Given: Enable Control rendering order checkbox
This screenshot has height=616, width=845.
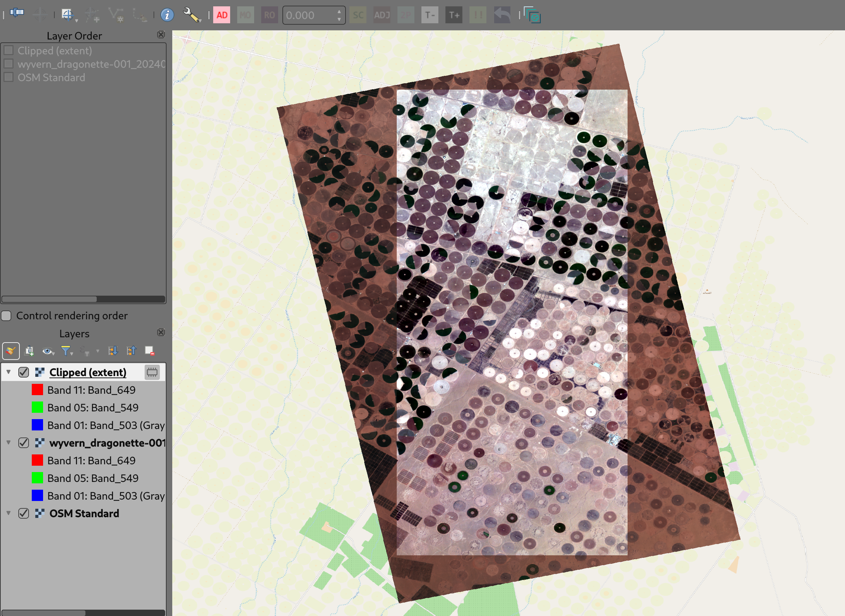Looking at the screenshot, I should (6, 316).
